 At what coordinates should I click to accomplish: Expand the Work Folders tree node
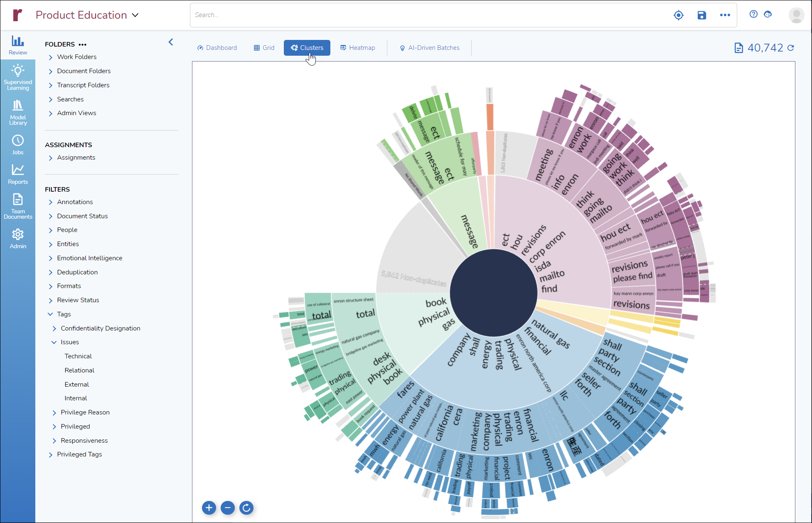tap(51, 57)
